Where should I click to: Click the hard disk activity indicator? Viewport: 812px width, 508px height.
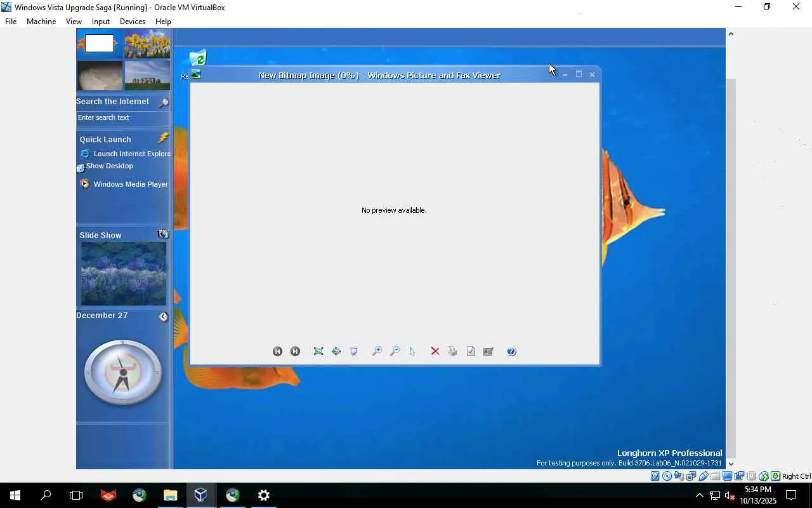pos(655,476)
